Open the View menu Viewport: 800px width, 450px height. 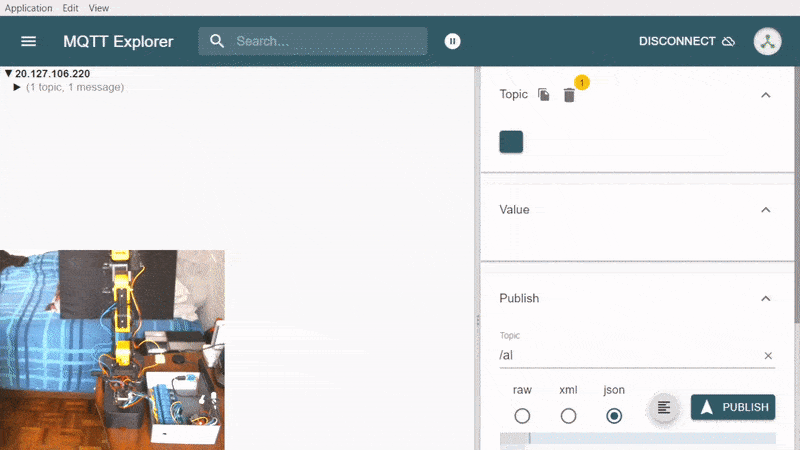click(98, 8)
